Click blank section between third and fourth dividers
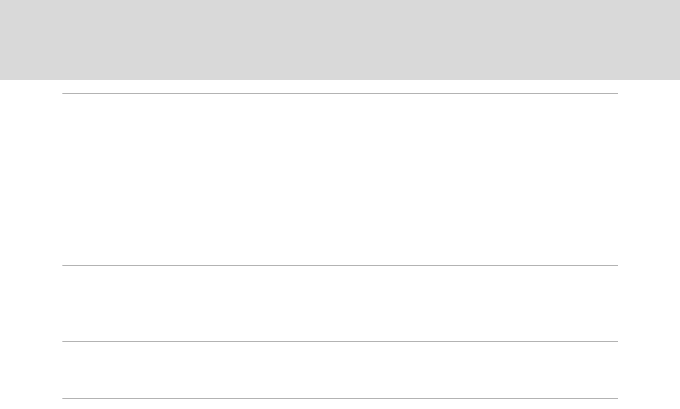Screen dimensions: 680x409 340,370
